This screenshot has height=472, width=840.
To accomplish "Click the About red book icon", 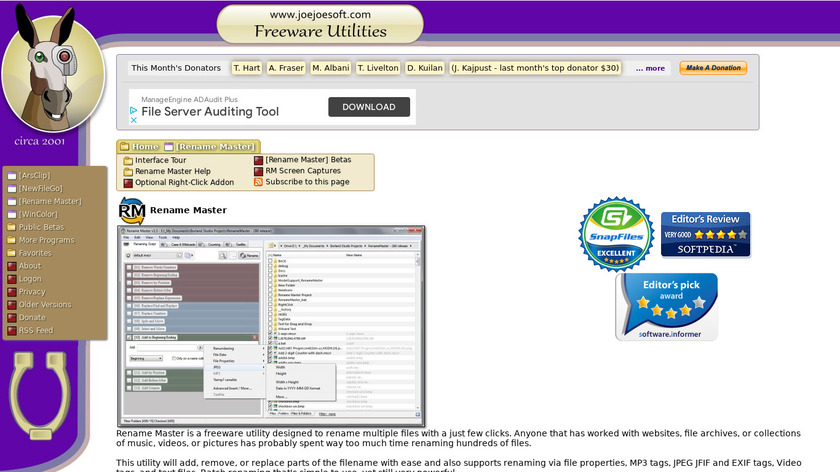I will 12,266.
